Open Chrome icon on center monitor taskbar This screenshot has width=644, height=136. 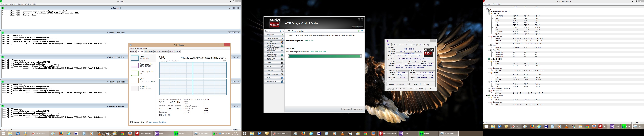(x=366, y=133)
